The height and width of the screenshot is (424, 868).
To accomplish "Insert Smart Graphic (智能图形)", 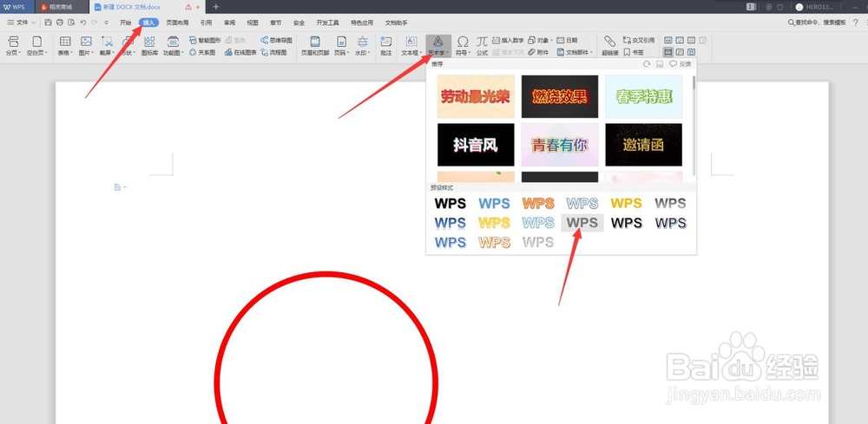I will tap(205, 41).
